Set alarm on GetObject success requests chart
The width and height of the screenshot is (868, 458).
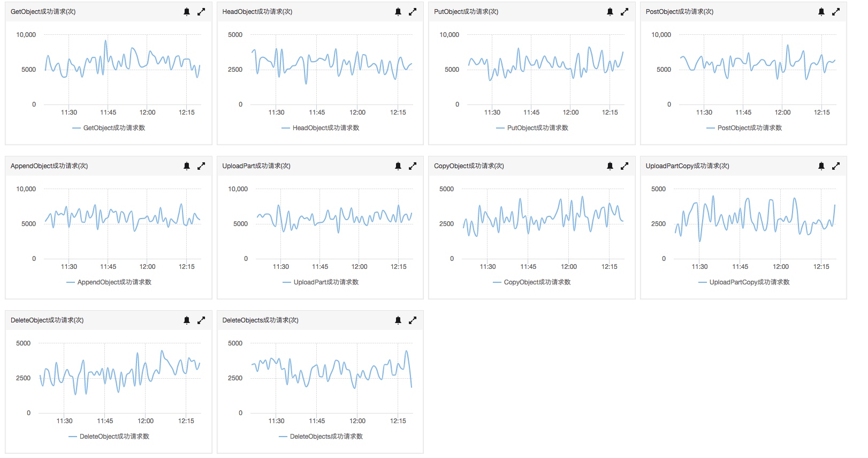tap(187, 12)
